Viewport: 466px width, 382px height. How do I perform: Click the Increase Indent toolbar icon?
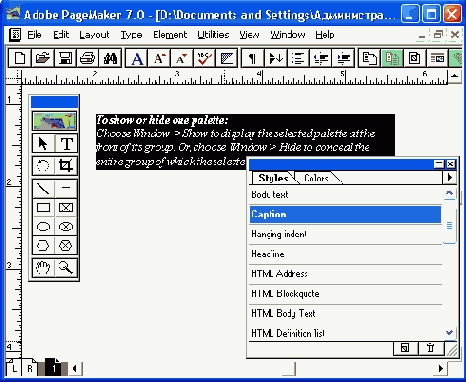click(x=343, y=58)
